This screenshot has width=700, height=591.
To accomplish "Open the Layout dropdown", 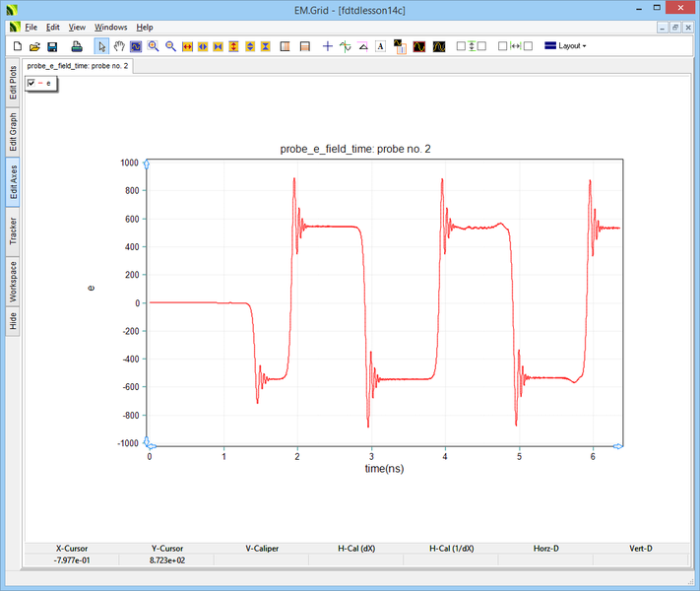I will [x=565, y=46].
